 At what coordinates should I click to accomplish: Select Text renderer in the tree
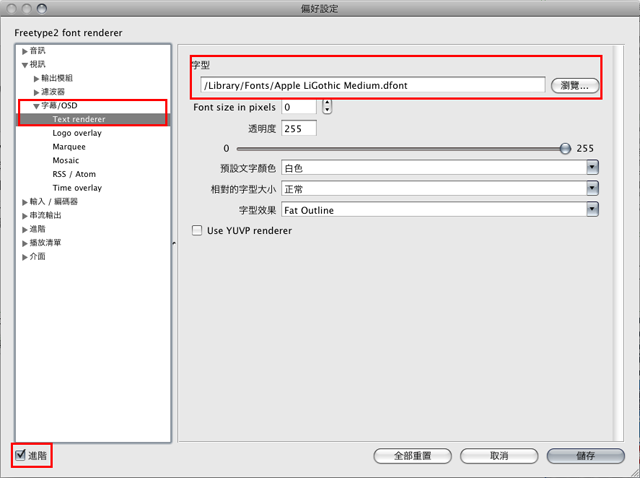pyautogui.click(x=79, y=119)
